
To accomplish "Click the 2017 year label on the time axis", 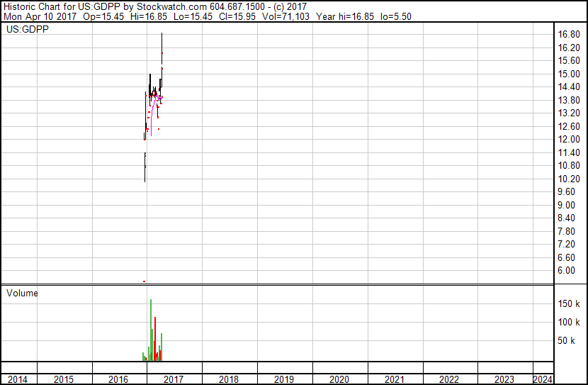I will click(174, 379).
